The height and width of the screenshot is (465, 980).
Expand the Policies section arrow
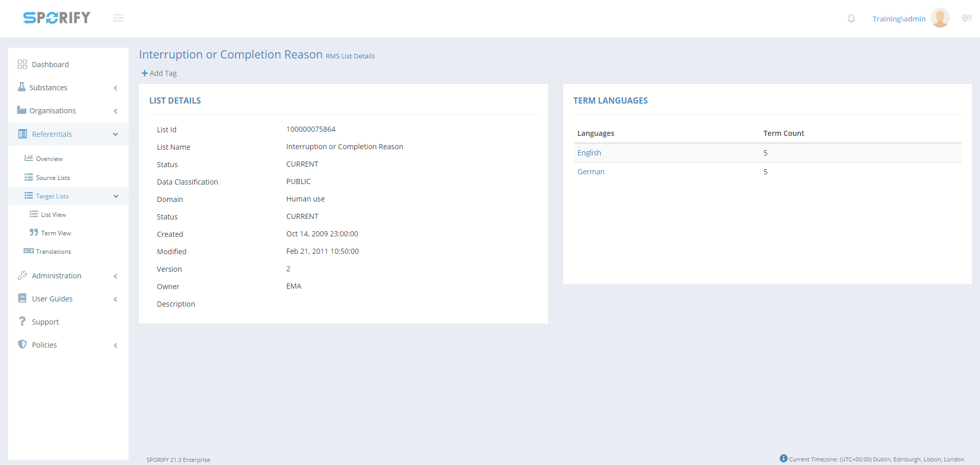click(x=115, y=346)
